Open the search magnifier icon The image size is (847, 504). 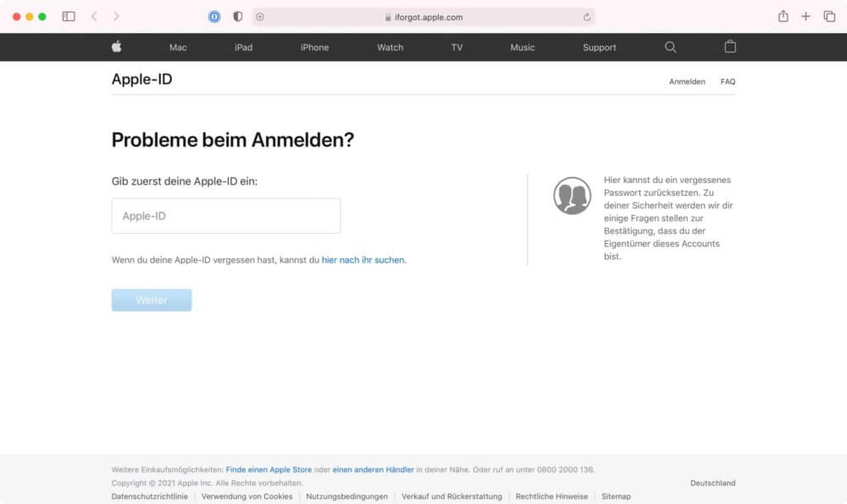(670, 47)
